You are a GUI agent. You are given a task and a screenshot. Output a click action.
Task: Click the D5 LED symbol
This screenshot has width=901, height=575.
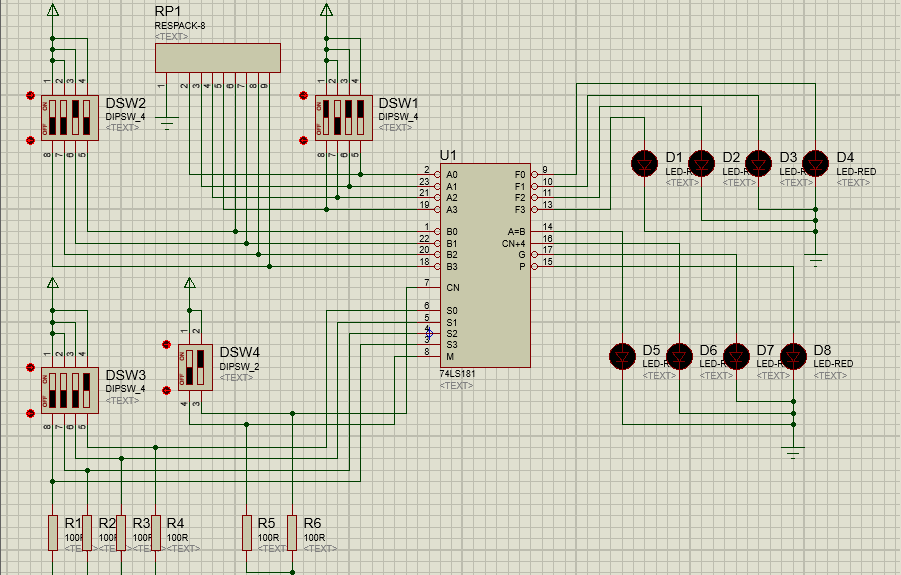623,355
